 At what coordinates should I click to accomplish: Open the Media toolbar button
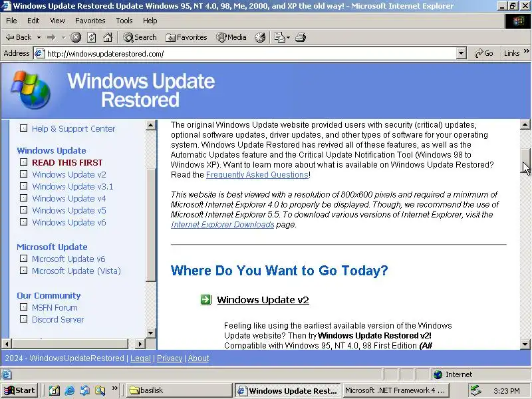231,37
